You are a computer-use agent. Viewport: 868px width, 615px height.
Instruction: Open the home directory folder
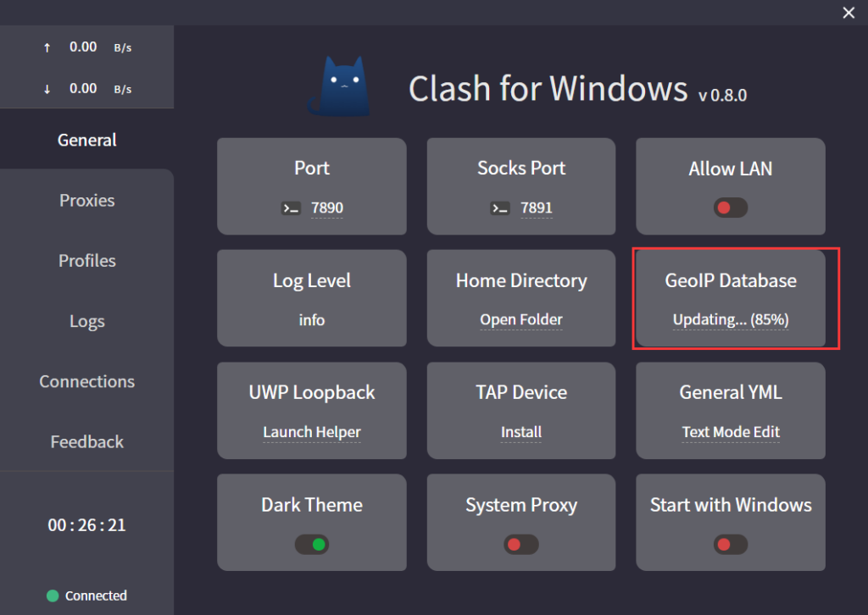[520, 319]
